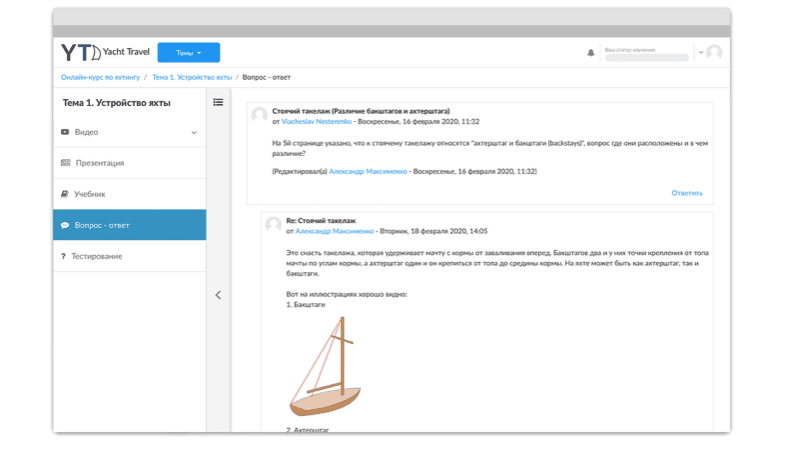Image resolution: width=800 pixels, height=450 pixels.
Task: Toggle the sidebar list icon
Action: pos(218,102)
